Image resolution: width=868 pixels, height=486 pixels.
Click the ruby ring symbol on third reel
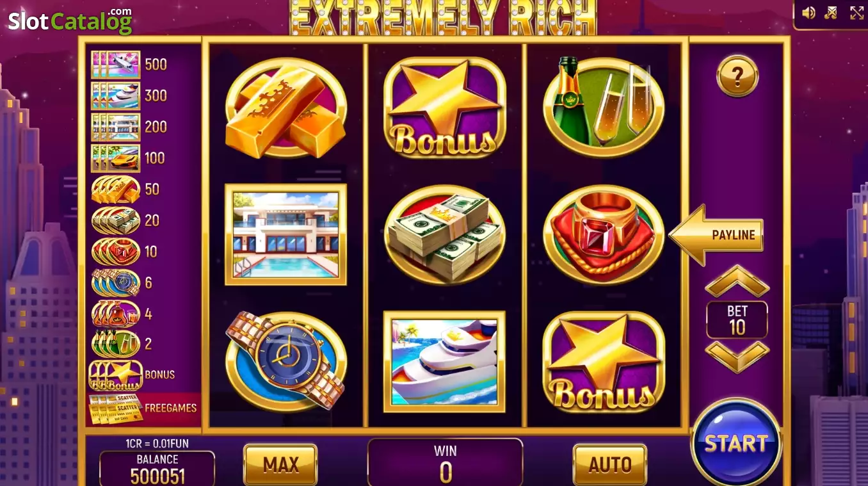tap(603, 234)
